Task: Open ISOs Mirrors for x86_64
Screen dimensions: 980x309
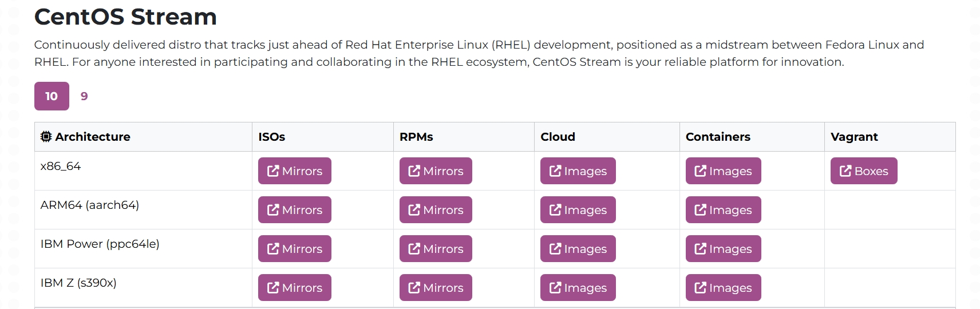Action: pos(294,171)
